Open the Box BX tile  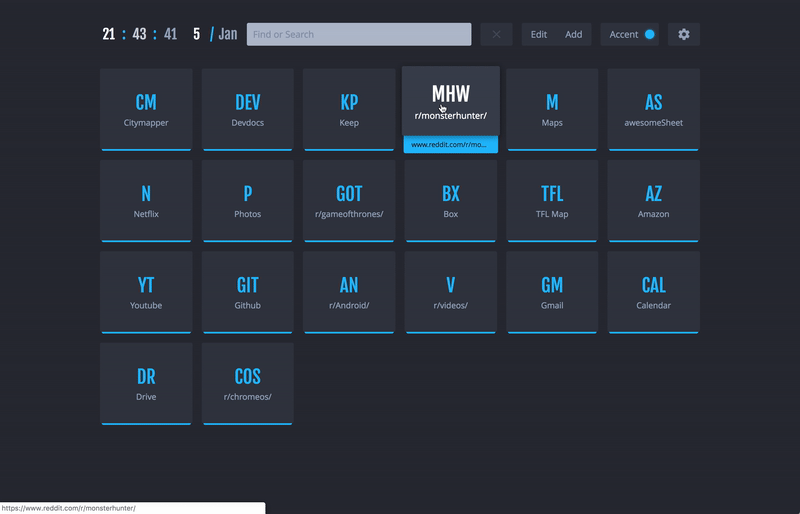451,201
